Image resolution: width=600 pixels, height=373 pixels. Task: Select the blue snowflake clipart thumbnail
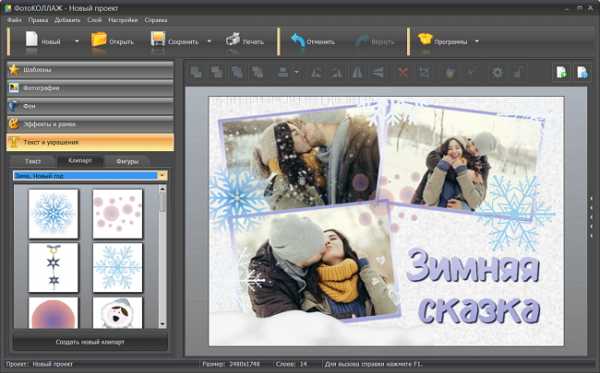tap(53, 214)
